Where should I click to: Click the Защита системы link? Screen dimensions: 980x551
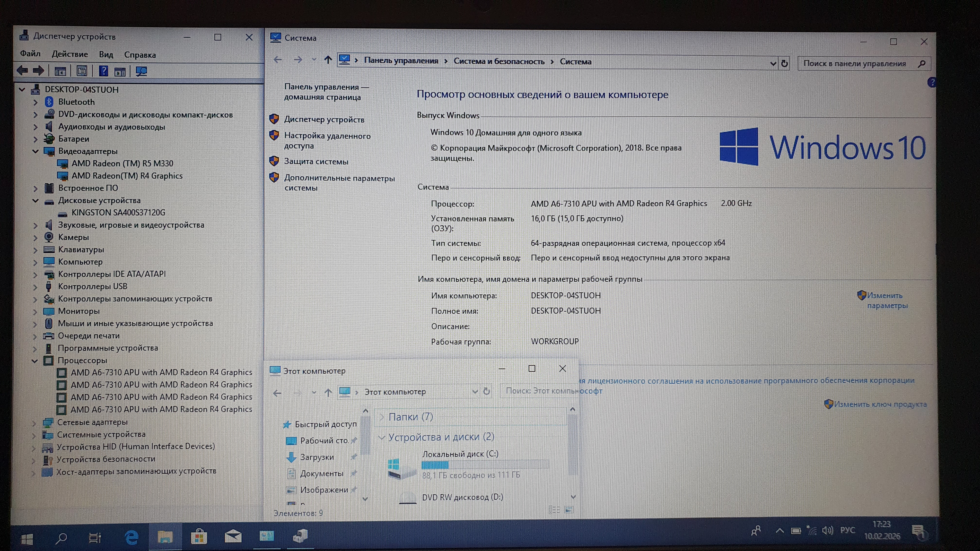point(316,162)
